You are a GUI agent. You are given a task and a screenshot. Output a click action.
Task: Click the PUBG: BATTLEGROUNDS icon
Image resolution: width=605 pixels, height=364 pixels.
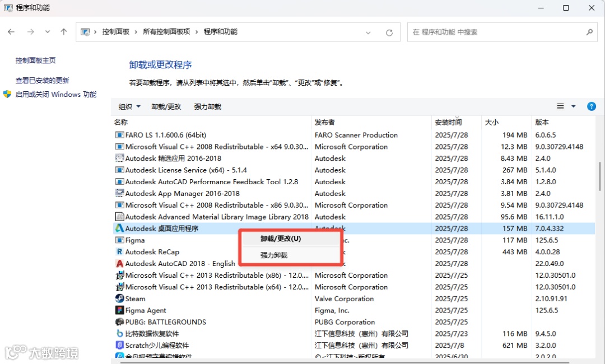120,322
